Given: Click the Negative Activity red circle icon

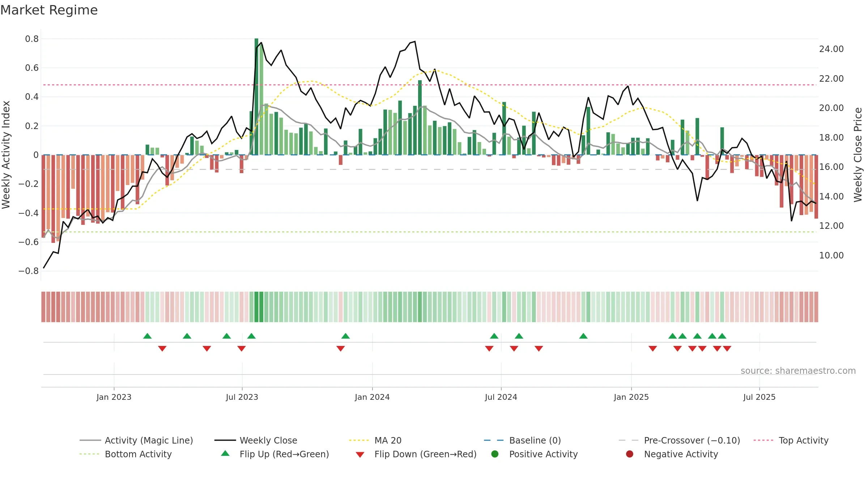Looking at the screenshot, I should (630, 454).
